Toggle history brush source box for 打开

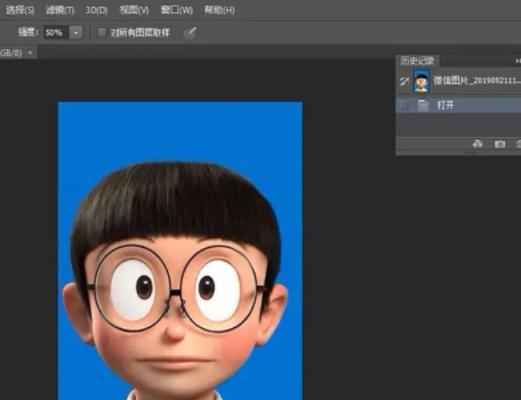coord(404,105)
